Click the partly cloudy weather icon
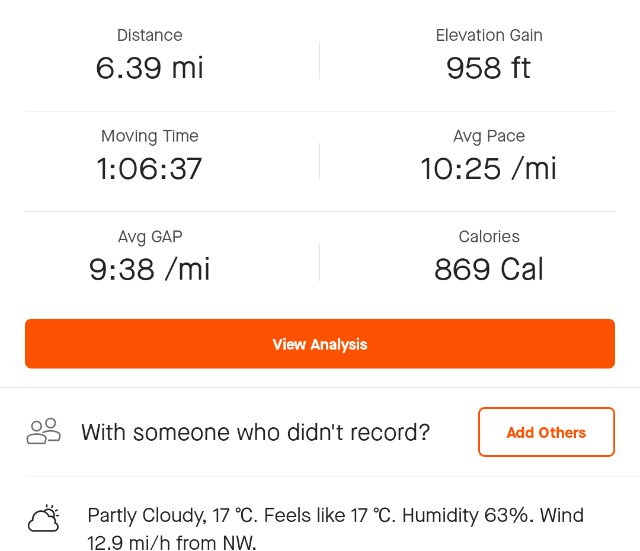640x551 pixels. tap(44, 519)
